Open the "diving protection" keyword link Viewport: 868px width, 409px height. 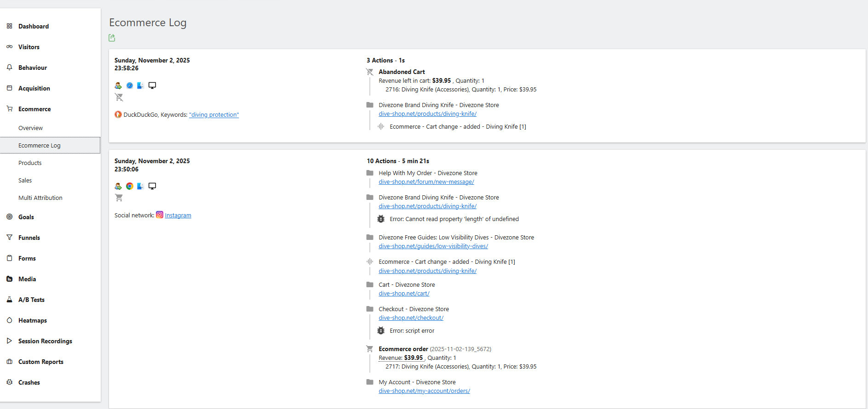[214, 115]
